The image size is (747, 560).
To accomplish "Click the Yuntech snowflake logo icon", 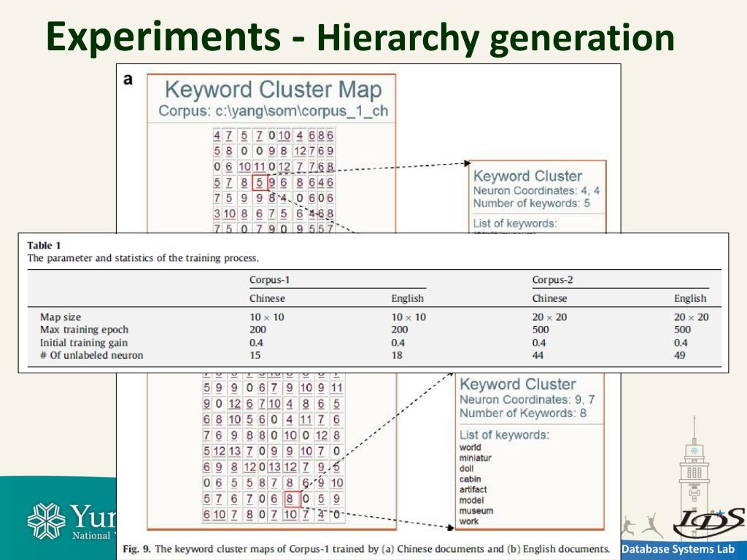I will (46, 521).
